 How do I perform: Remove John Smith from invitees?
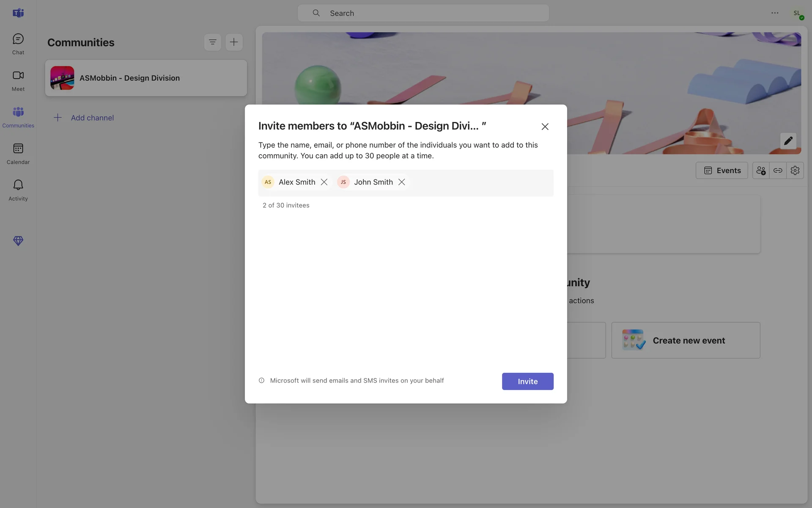[402, 182]
